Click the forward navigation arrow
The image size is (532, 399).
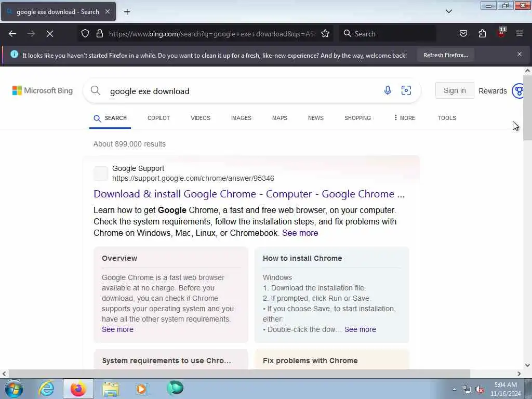(31, 34)
